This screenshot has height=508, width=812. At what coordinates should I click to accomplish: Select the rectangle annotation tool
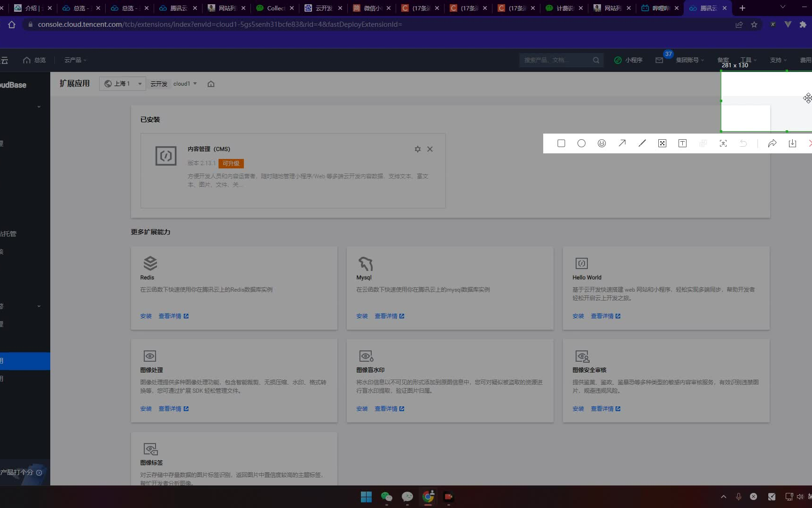pyautogui.click(x=561, y=143)
